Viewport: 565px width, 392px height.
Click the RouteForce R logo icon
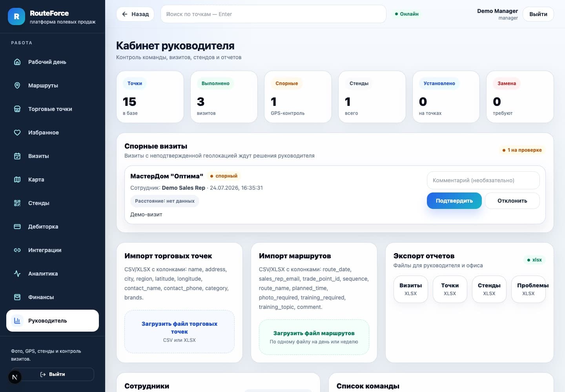click(x=16, y=16)
